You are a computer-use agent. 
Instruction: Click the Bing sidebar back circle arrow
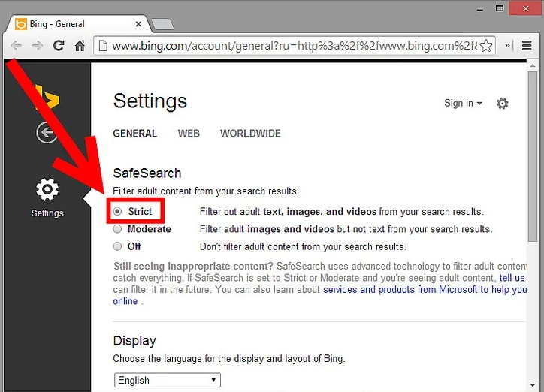pyautogui.click(x=47, y=132)
